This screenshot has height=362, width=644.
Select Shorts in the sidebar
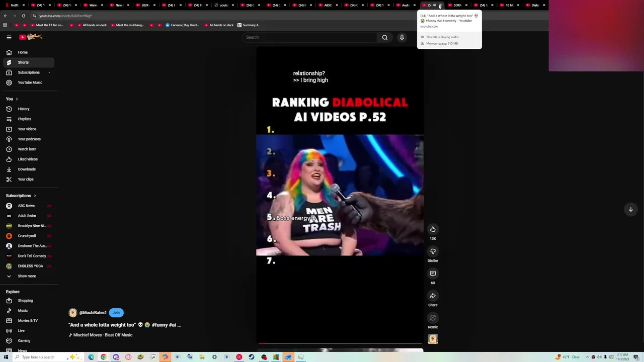(x=28, y=62)
